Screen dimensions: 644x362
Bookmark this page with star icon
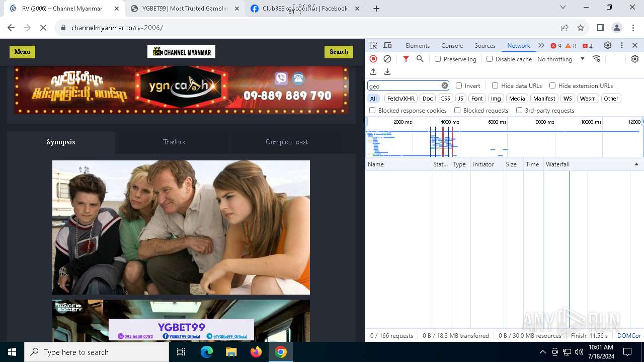(x=581, y=28)
